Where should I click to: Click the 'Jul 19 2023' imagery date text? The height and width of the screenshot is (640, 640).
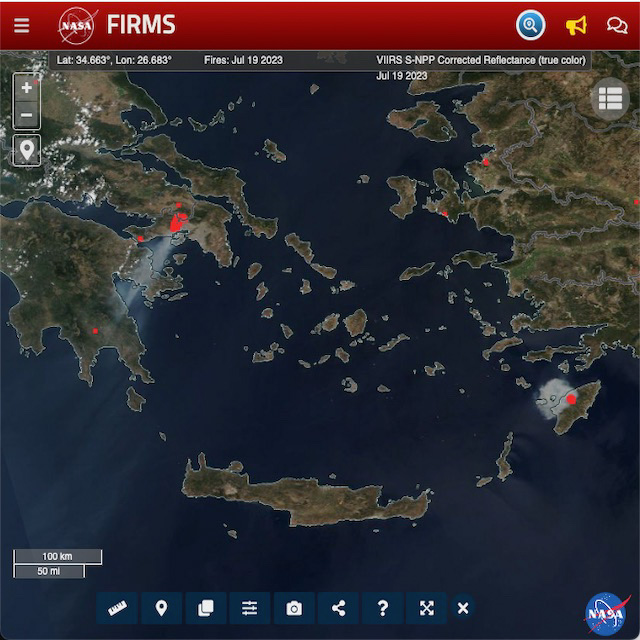click(402, 76)
